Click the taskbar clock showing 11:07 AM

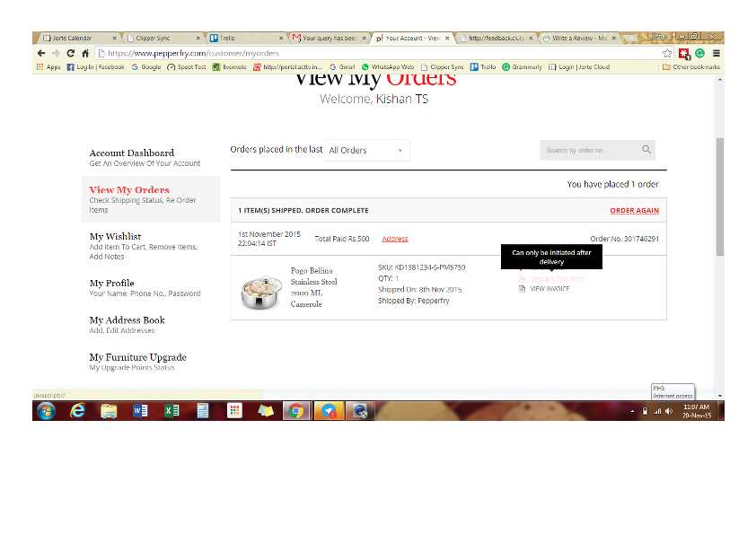point(697,411)
